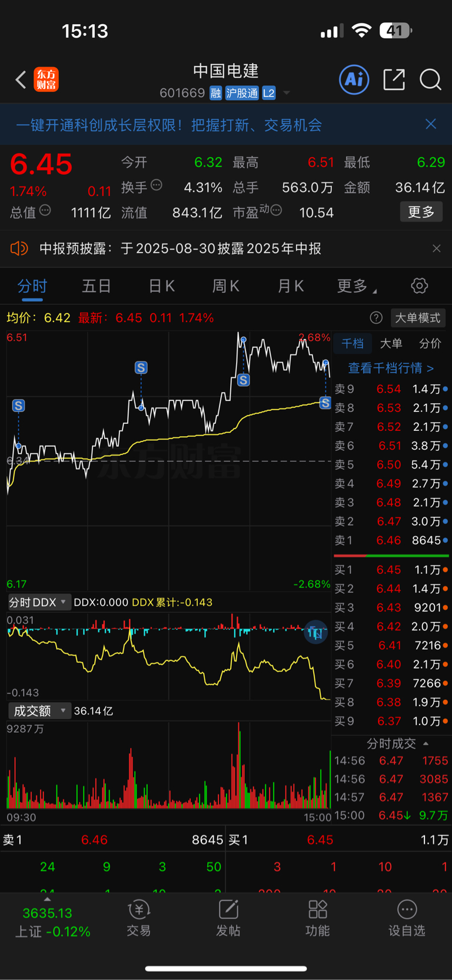This screenshot has width=452, height=980.
Task: Tap the 6.45 current price
Action: [41, 165]
